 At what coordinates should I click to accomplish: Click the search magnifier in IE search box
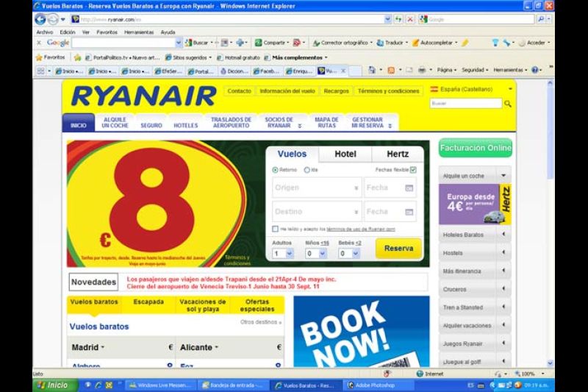(541, 19)
